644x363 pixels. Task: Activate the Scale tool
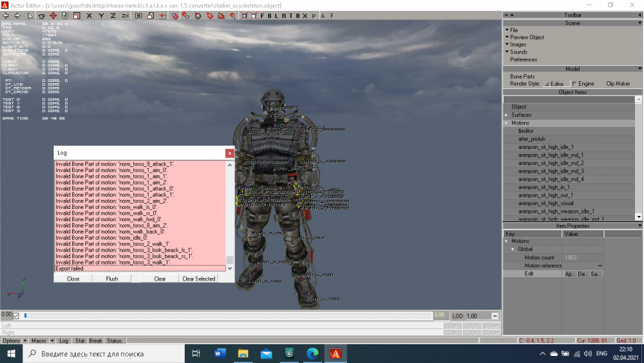click(x=77, y=15)
